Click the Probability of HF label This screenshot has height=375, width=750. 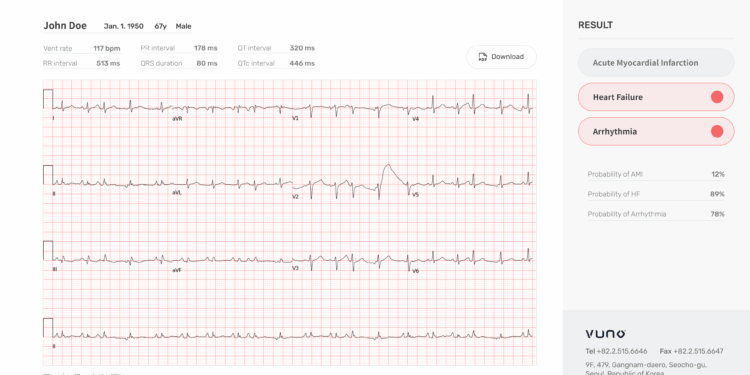pyautogui.click(x=614, y=194)
